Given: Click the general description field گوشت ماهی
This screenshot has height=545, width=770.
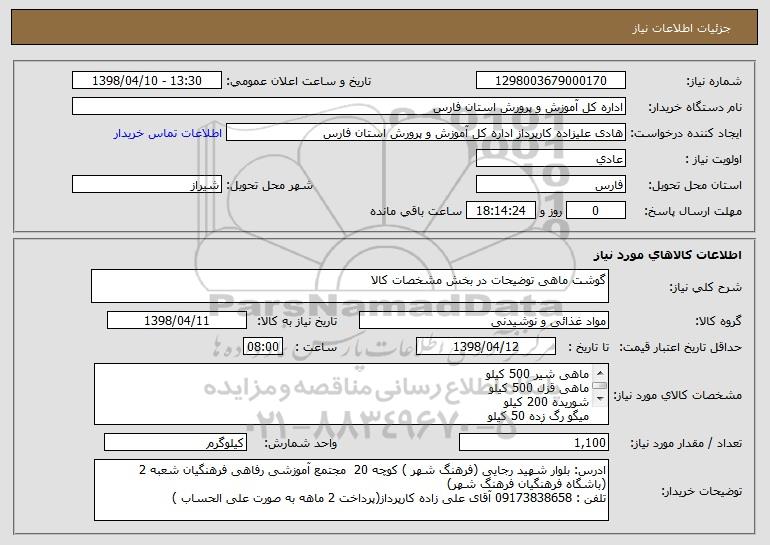Looking at the screenshot, I should coord(350,286).
